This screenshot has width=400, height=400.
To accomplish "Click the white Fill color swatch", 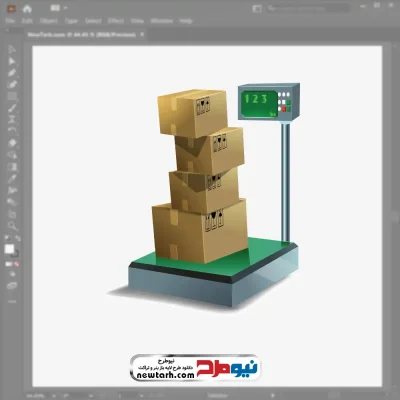I will (x=9, y=249).
